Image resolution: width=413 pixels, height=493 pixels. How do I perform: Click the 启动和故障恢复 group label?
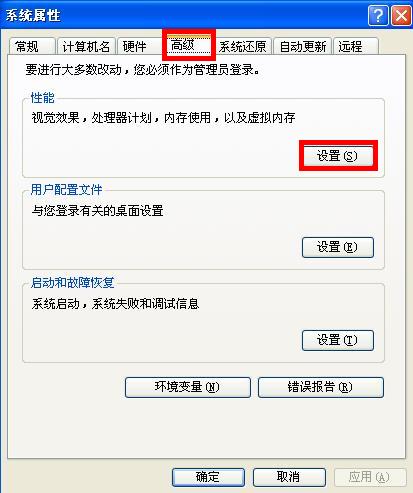click(72, 283)
